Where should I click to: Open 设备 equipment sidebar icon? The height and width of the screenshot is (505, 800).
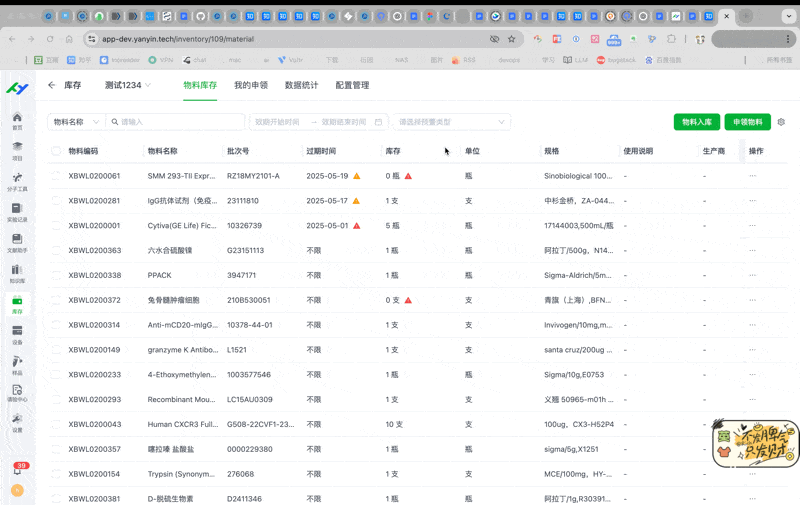click(x=17, y=333)
